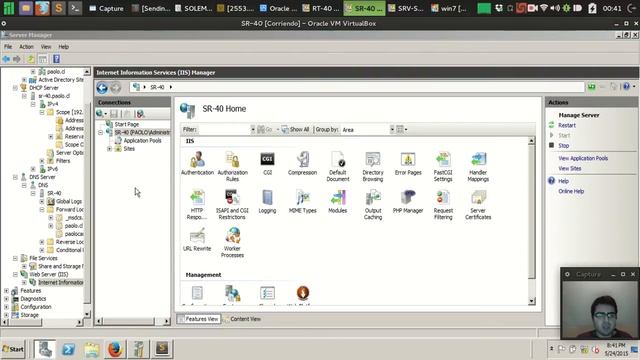Open the Help menu

[x=63, y=47]
